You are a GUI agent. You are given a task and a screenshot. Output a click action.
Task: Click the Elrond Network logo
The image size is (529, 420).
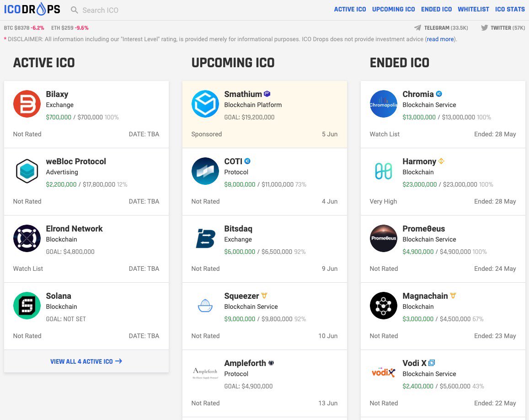click(x=27, y=238)
